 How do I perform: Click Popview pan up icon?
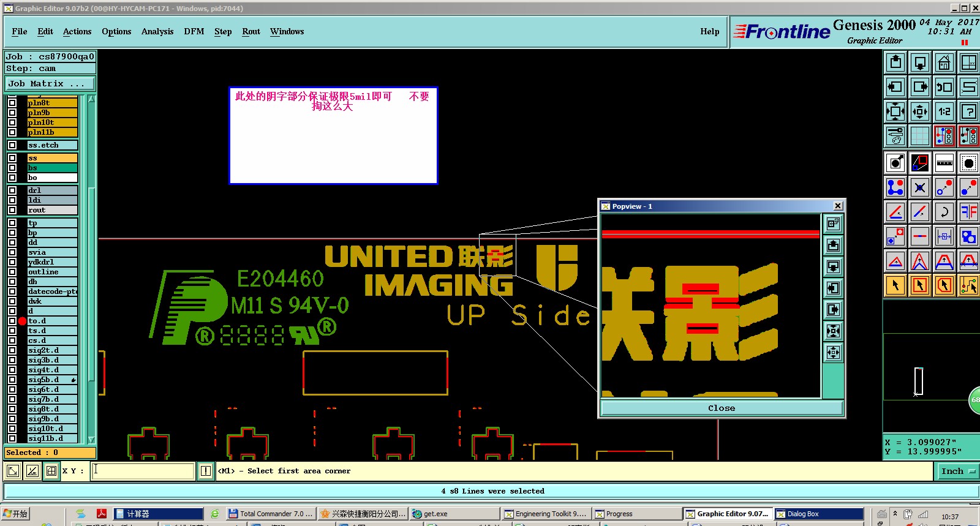(833, 246)
